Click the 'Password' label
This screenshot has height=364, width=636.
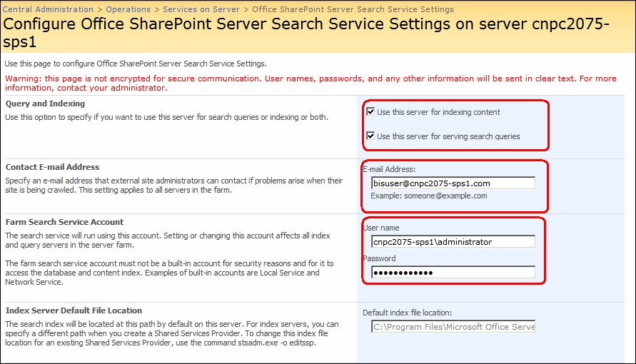coord(379,258)
